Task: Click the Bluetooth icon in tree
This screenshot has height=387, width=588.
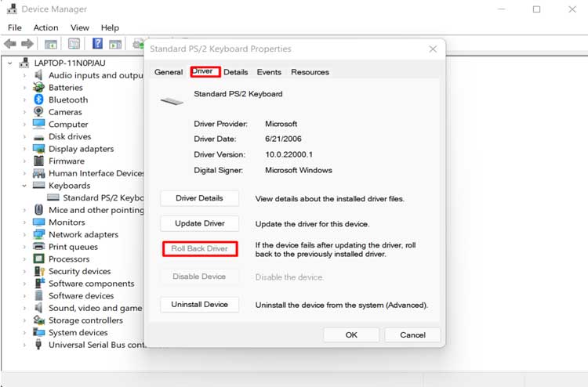Action: (38, 99)
